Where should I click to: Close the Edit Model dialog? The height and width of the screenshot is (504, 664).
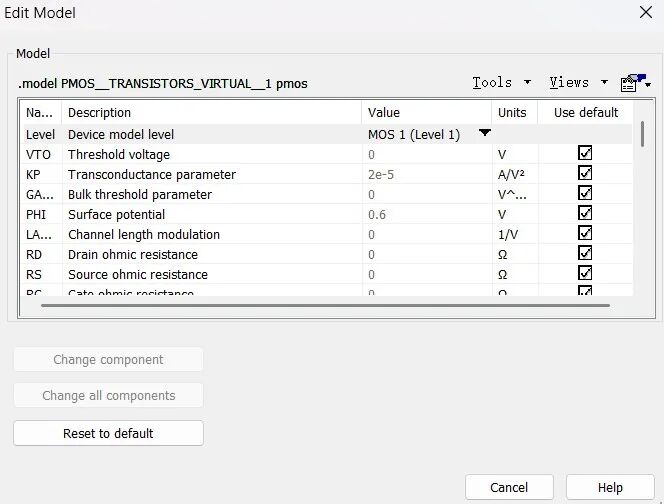coord(646,12)
